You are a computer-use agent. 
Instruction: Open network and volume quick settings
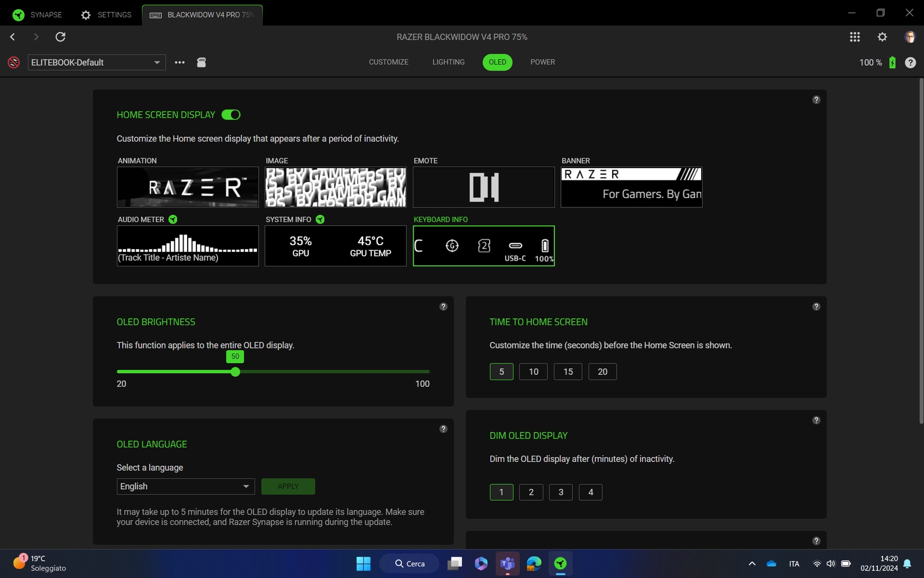click(831, 564)
